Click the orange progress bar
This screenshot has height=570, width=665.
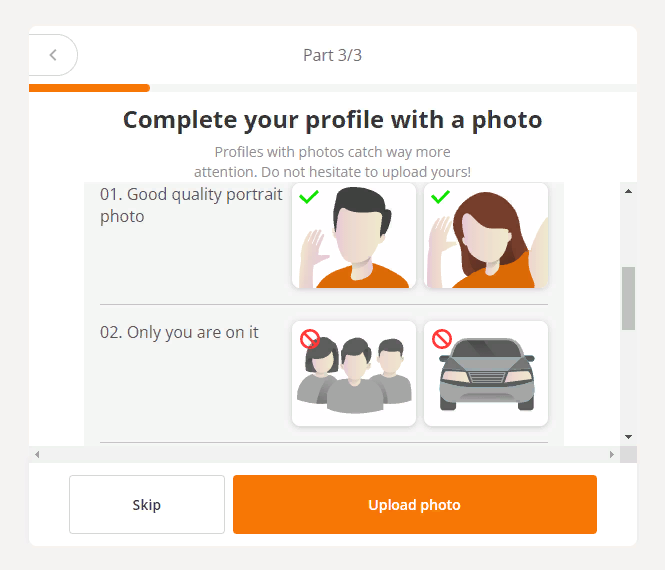pos(90,88)
